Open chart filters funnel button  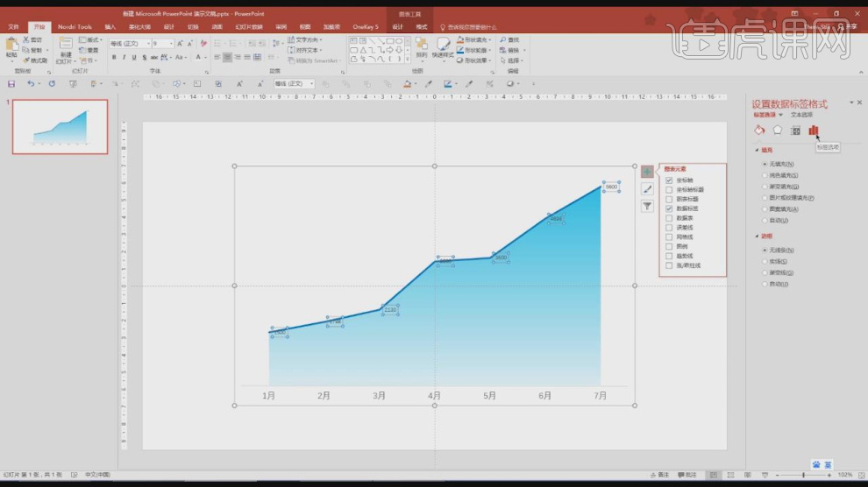[x=646, y=206]
